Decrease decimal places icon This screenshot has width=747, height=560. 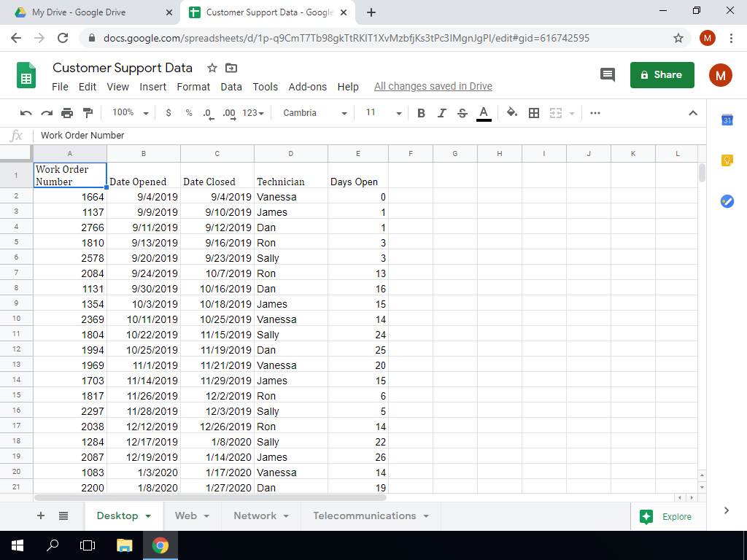tap(208, 113)
